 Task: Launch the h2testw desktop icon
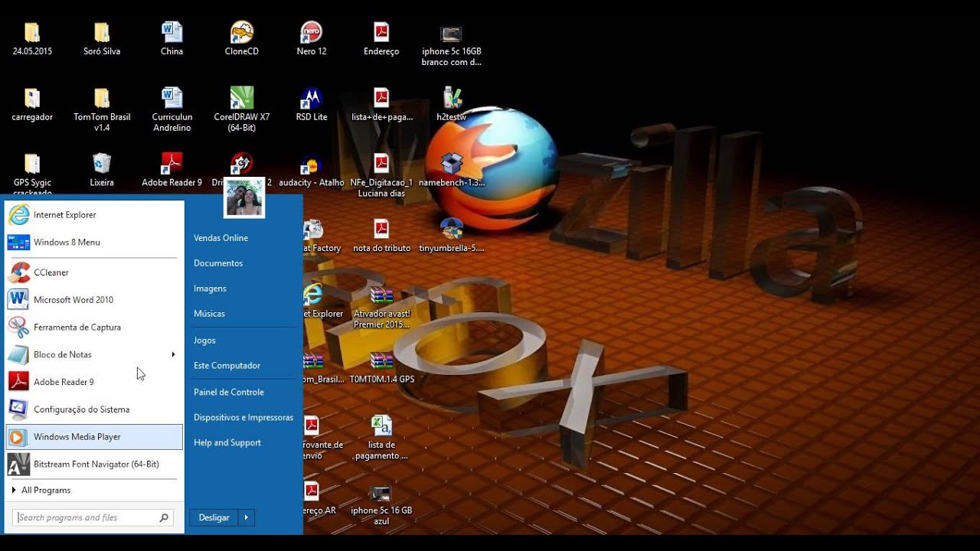[x=452, y=99]
